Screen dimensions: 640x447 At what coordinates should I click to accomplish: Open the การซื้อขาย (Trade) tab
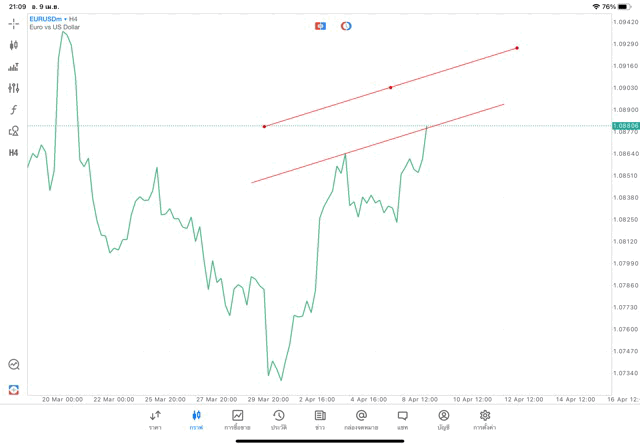[238, 420]
